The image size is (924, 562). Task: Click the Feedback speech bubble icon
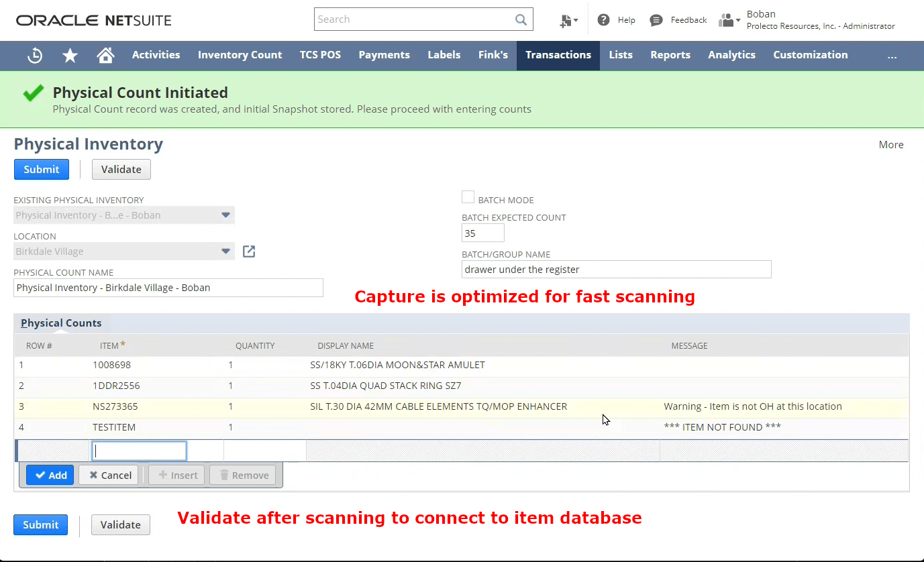coord(656,19)
